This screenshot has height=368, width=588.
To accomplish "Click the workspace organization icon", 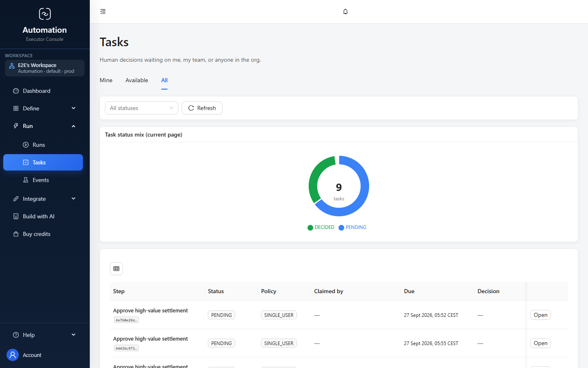I will point(12,66).
